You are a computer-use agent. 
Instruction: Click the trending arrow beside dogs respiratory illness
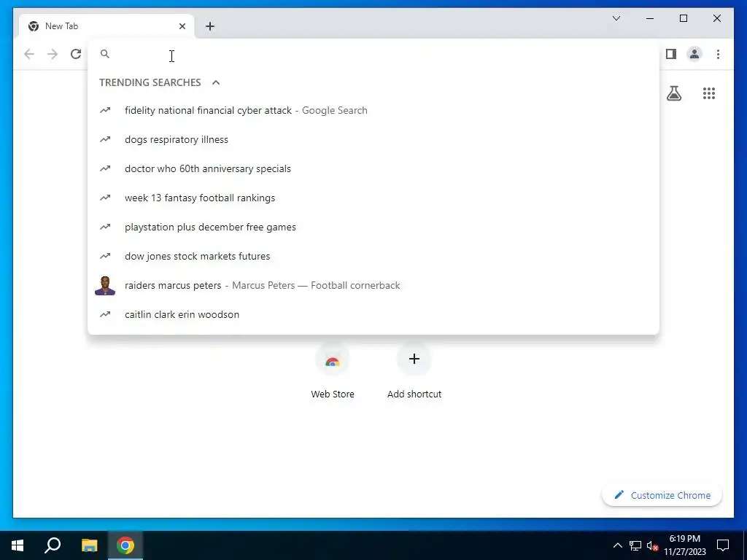pyautogui.click(x=105, y=139)
